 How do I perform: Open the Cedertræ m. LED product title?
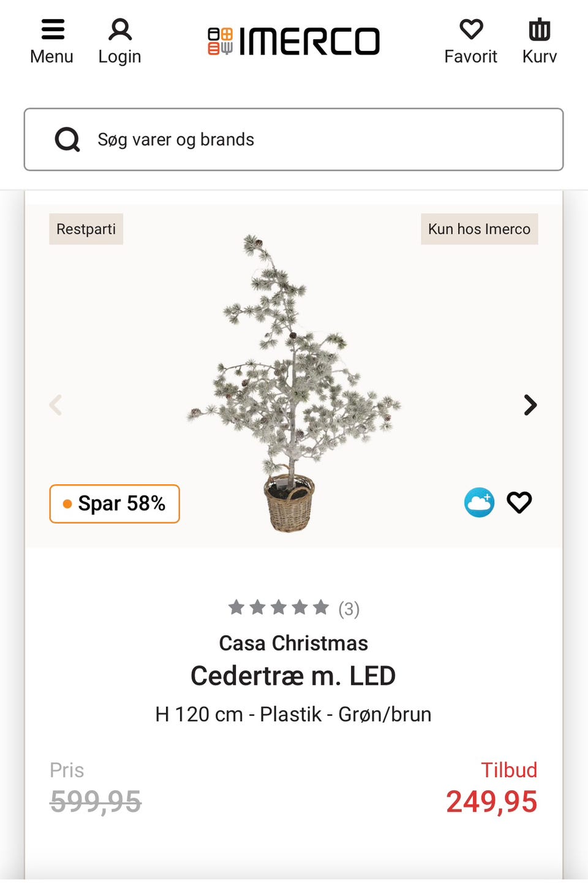(x=293, y=676)
